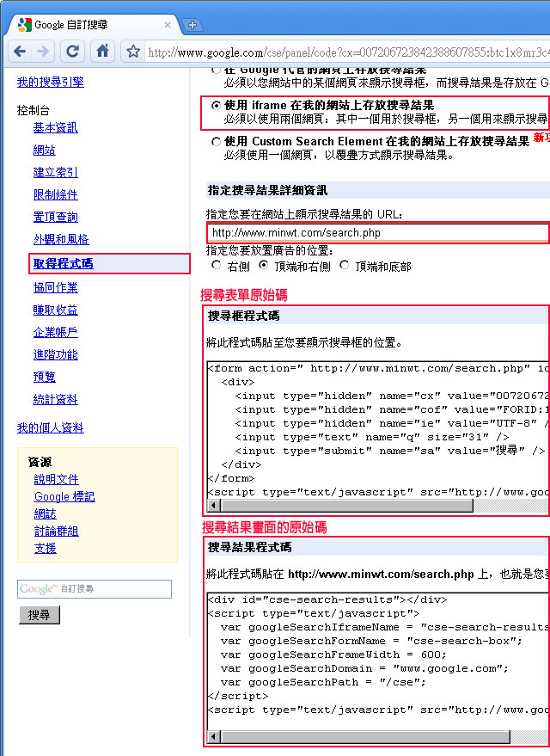Click the Google 自訂搜尋 search input box
This screenshot has height=756, width=550.
[95, 588]
